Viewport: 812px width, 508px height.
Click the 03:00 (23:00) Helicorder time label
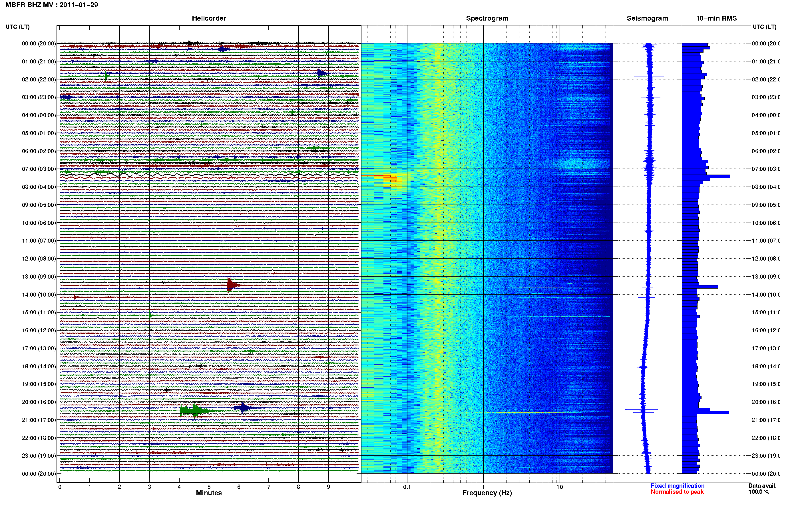tap(39, 97)
